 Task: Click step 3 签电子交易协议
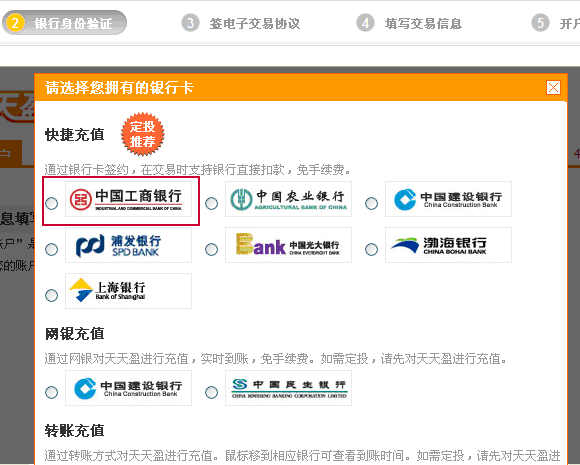coord(241,23)
